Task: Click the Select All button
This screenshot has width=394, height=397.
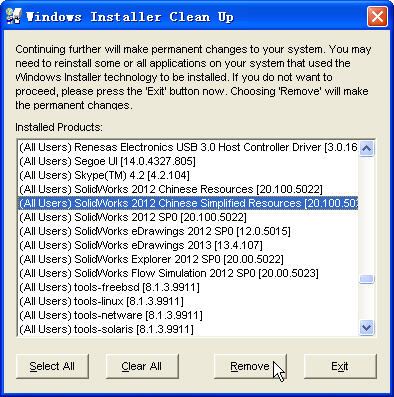Action: (x=52, y=366)
